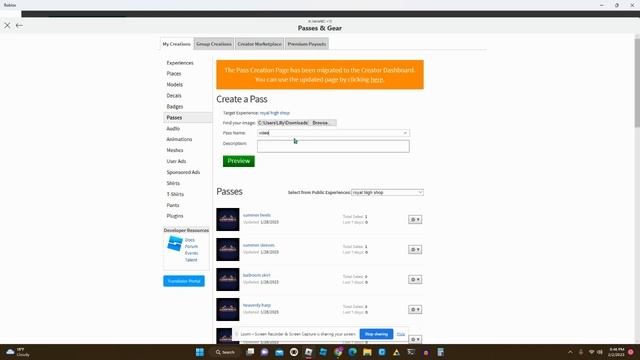
Task: Select Models in the sidebar
Action: (x=175, y=84)
